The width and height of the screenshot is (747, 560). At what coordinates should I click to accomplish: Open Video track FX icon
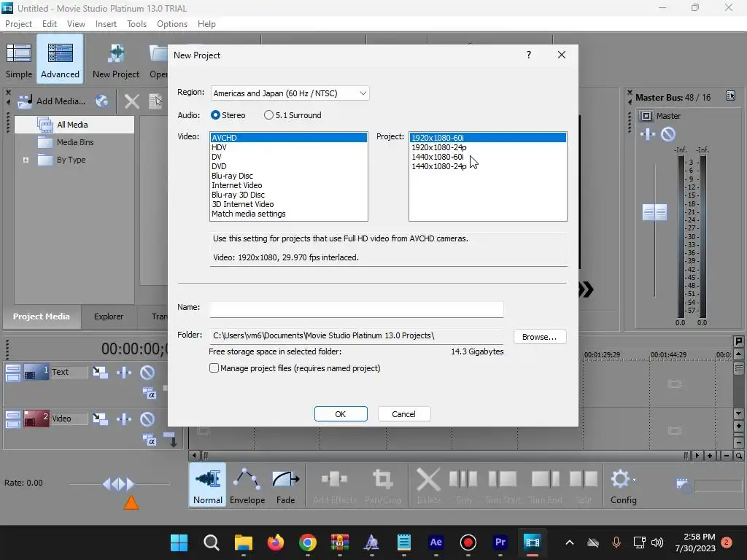[x=124, y=419]
